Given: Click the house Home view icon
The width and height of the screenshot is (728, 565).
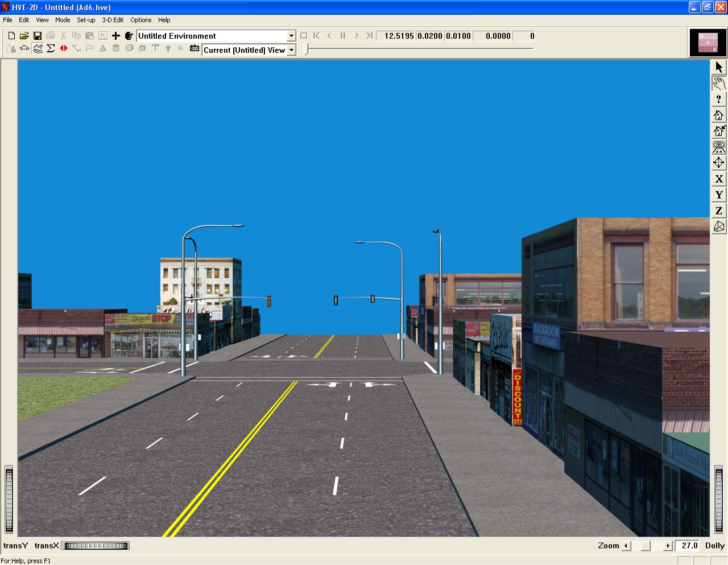Looking at the screenshot, I should (x=719, y=115).
